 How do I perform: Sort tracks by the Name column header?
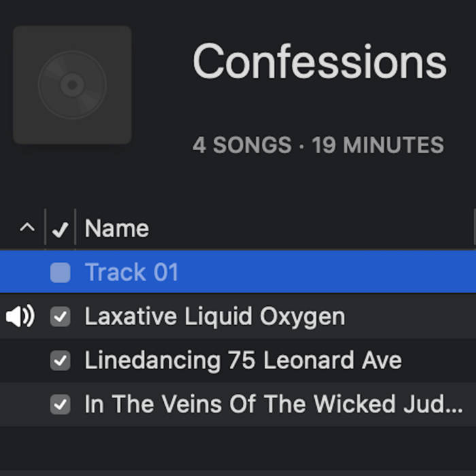(x=117, y=228)
